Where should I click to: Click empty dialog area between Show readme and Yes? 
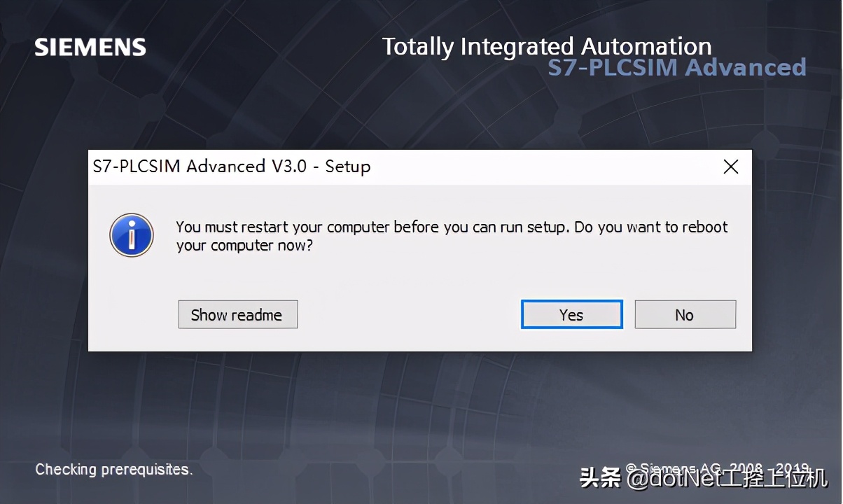pos(410,315)
